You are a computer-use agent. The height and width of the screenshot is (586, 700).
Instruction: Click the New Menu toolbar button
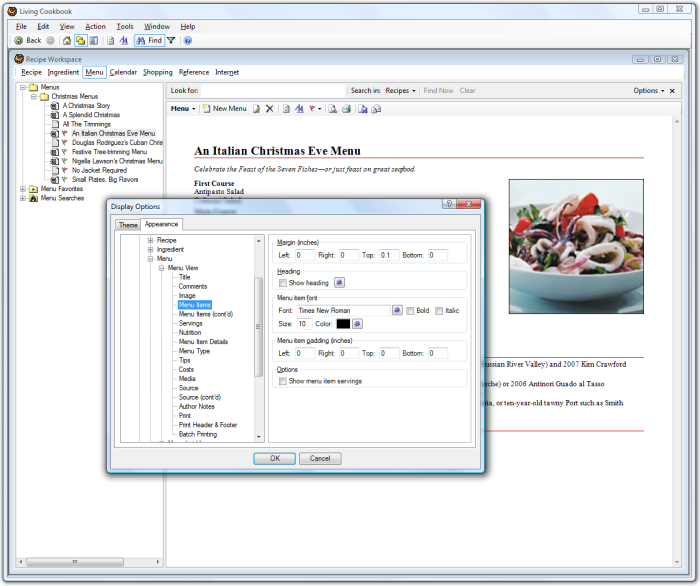click(225, 108)
